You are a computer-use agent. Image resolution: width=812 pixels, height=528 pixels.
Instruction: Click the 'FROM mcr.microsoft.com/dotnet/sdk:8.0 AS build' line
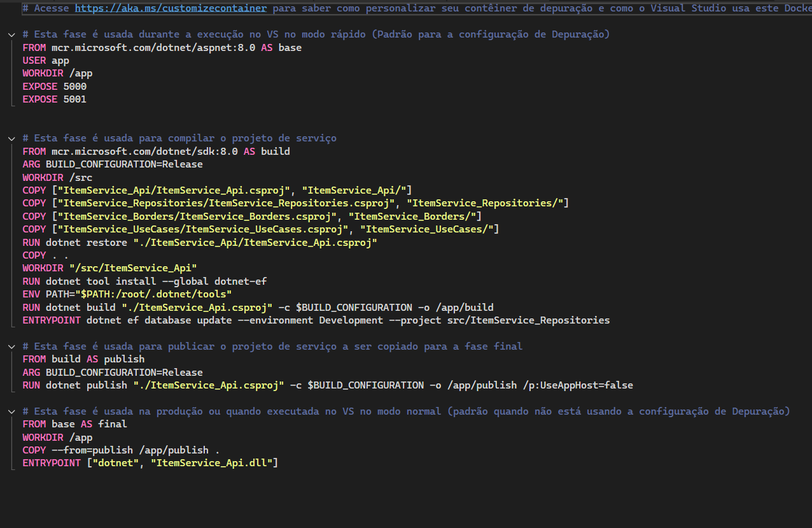[156, 152]
